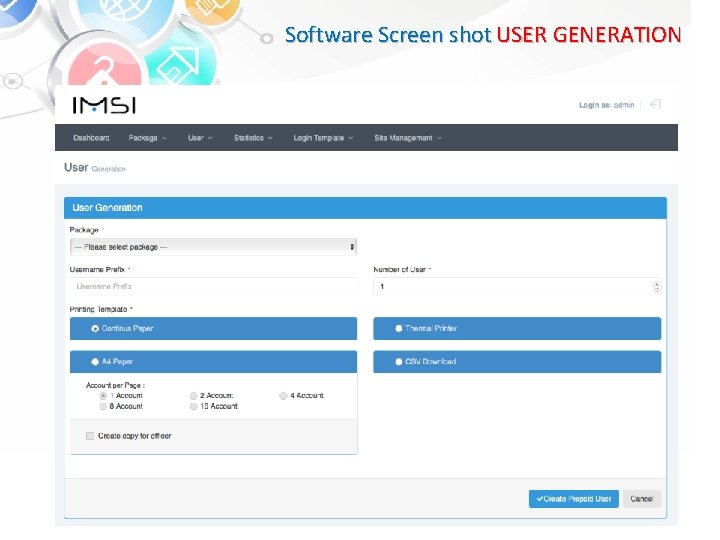Expand the Statistics menu

(253, 138)
